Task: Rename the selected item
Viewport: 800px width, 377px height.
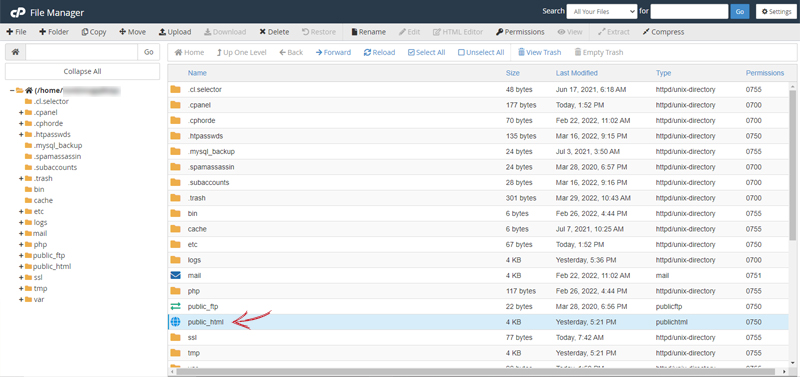Action: [x=368, y=32]
